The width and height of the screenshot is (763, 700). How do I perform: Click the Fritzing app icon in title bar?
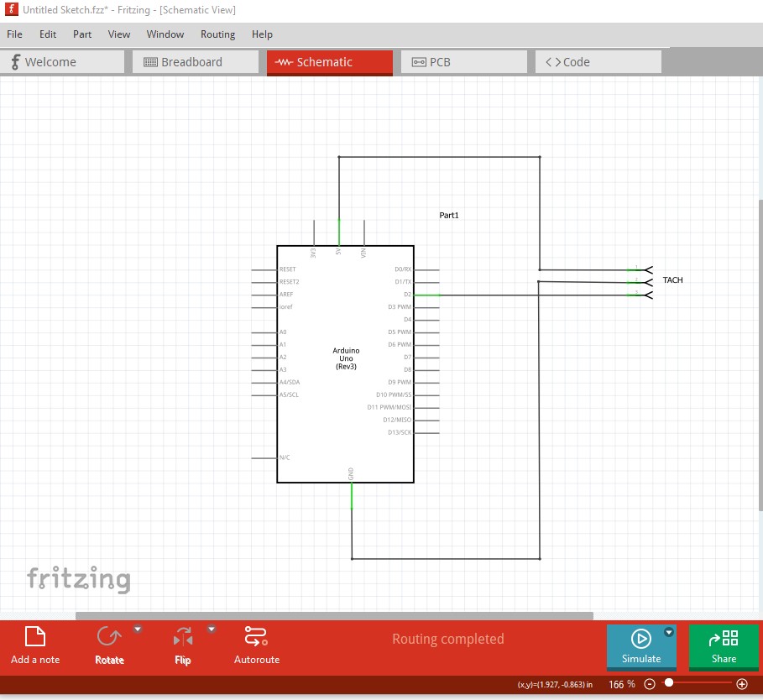(11, 9)
